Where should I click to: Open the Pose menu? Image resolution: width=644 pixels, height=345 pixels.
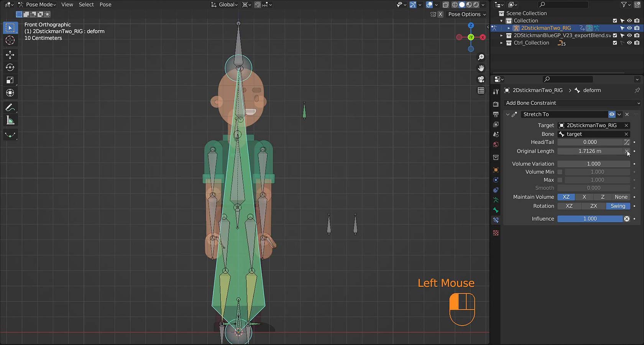(x=105, y=5)
